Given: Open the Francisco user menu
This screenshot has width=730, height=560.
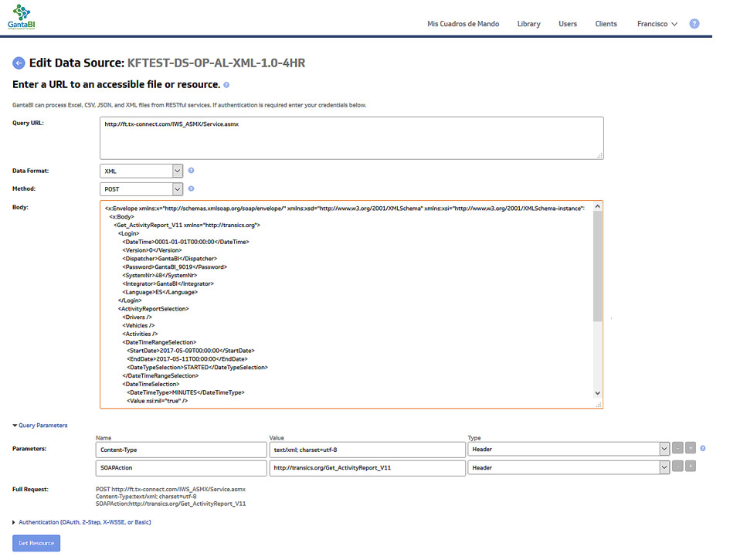Looking at the screenshot, I should pyautogui.click(x=657, y=24).
